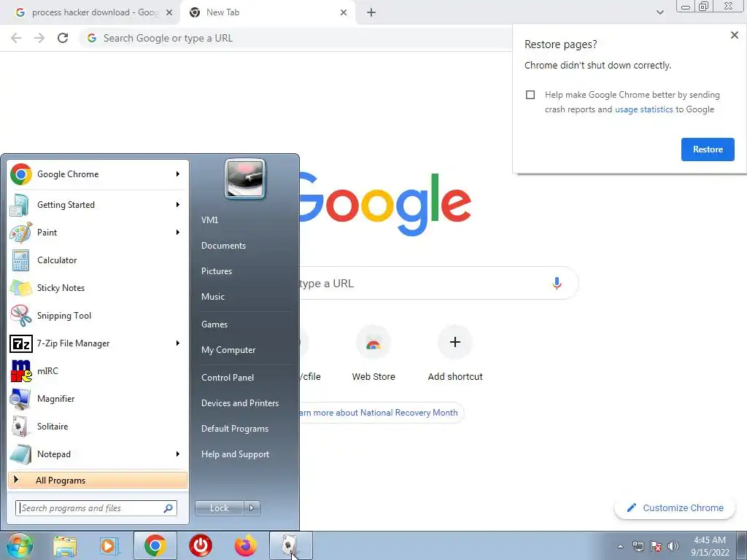Screen dimensions: 747x560
Task: Focus the Search programs and files box
Action: tap(96, 508)
